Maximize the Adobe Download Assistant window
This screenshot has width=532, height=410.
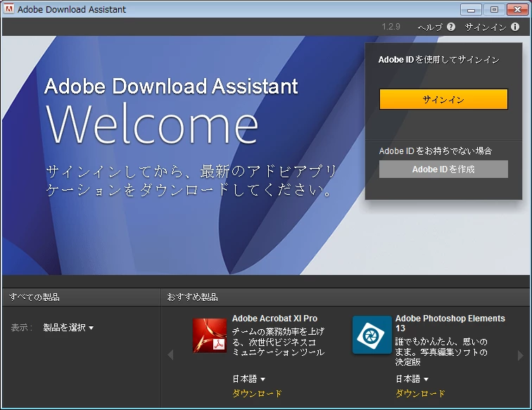coord(494,10)
